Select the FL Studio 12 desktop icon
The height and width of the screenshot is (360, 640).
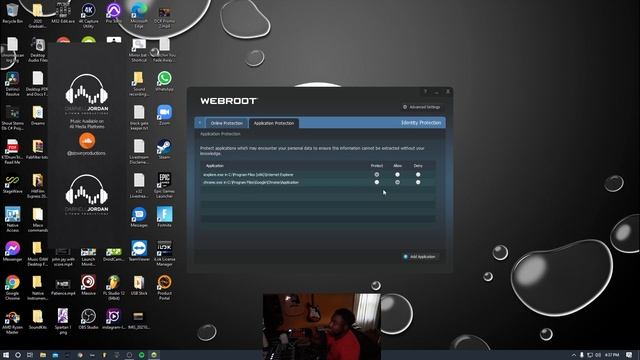(114, 287)
